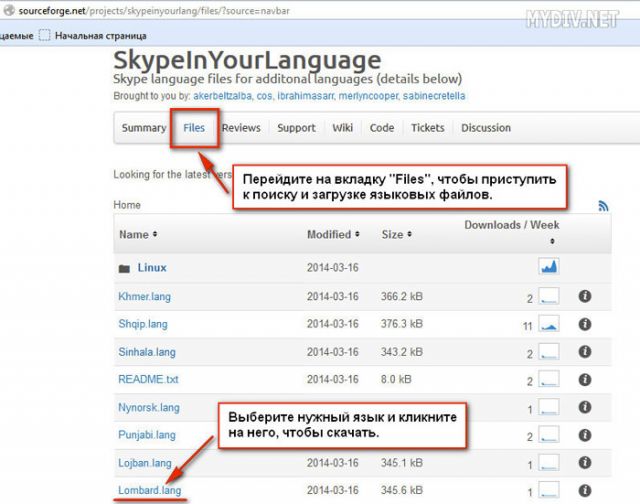Screen dimensions: 640x504
Task: Click Lombard.lang size 345.6 kB
Action: point(402,490)
